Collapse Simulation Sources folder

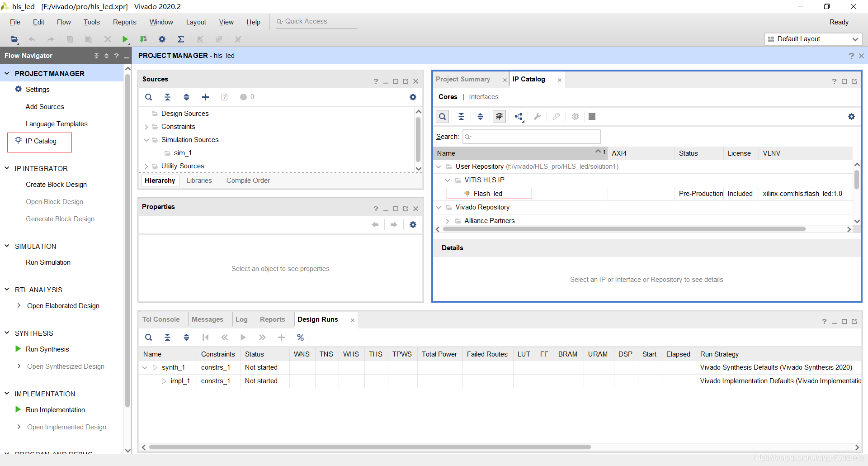coord(146,140)
